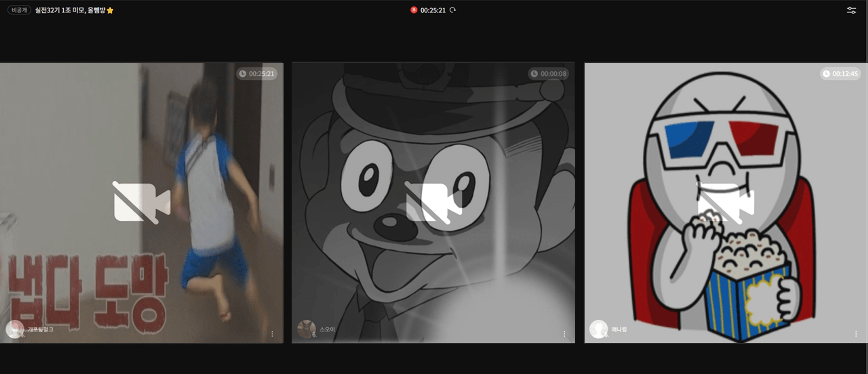
Task: Click camera-off icon on cartoon bear tile
Action: coord(433,202)
